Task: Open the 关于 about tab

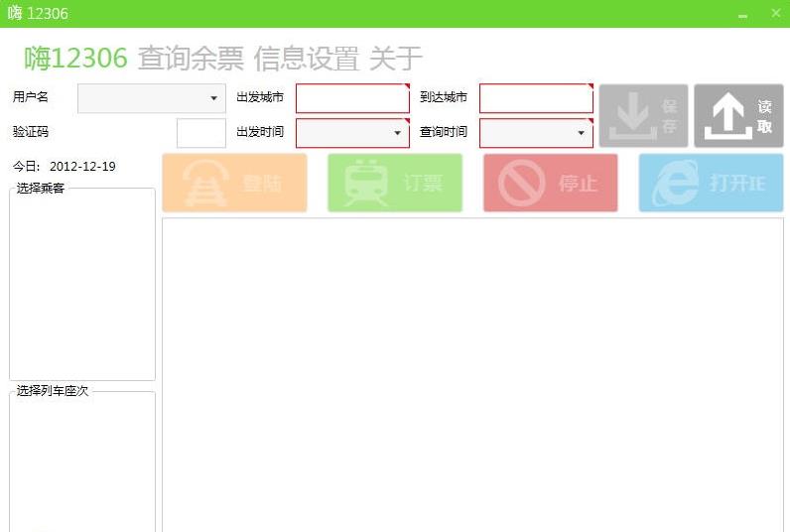Action: click(x=395, y=59)
